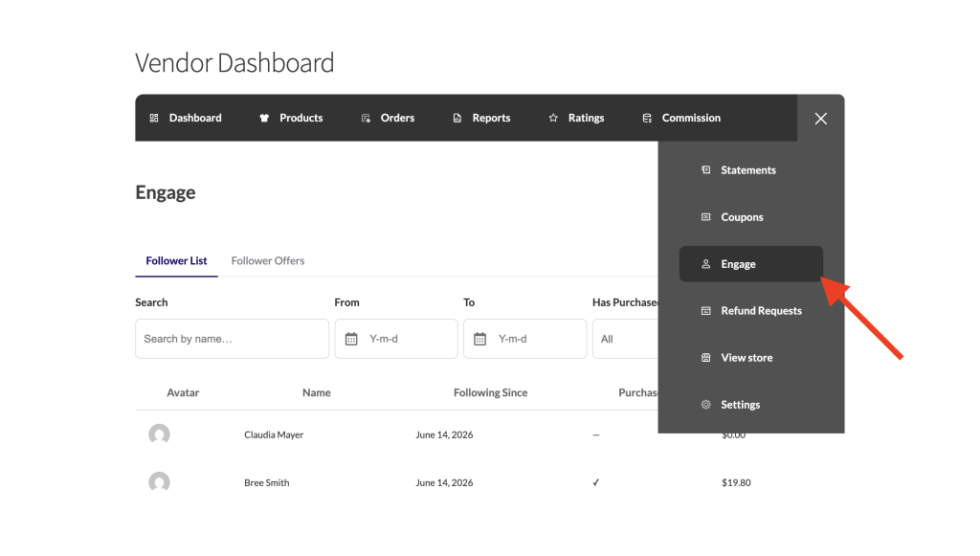The height and width of the screenshot is (556, 980).
Task: Click Bree Smith's June 14, 2026 date
Action: [x=444, y=483]
